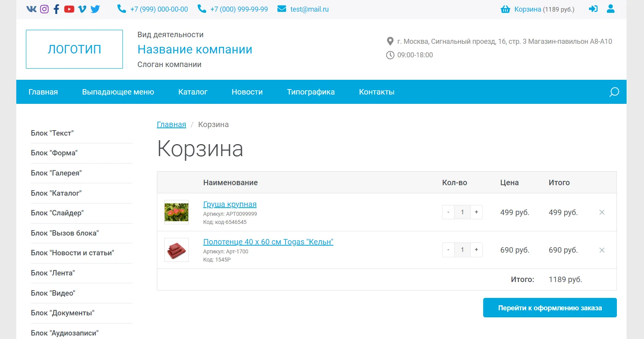
Task: Click Перейти к оформлению заказа button
Action: 550,308
